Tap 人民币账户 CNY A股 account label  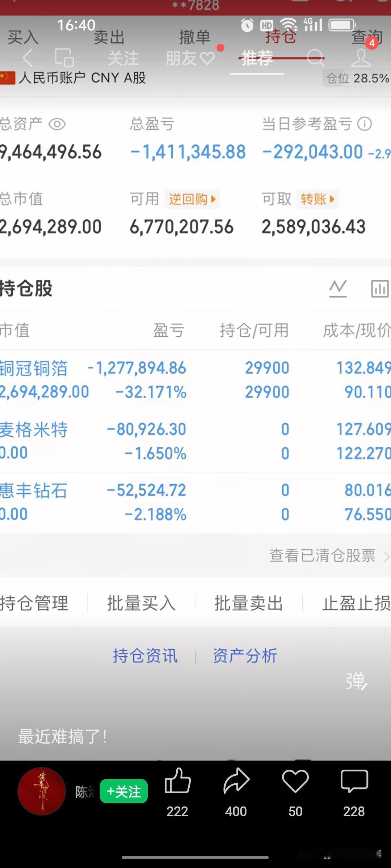[82, 78]
